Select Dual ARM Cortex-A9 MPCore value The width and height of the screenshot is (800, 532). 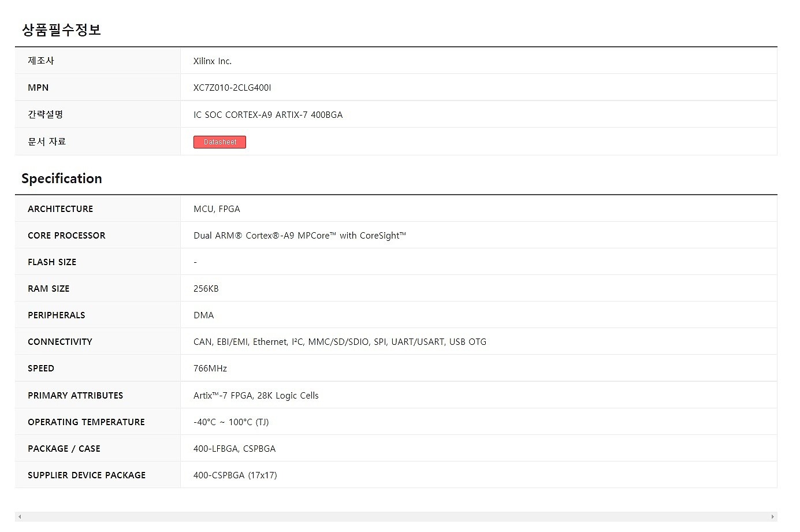[x=300, y=236]
